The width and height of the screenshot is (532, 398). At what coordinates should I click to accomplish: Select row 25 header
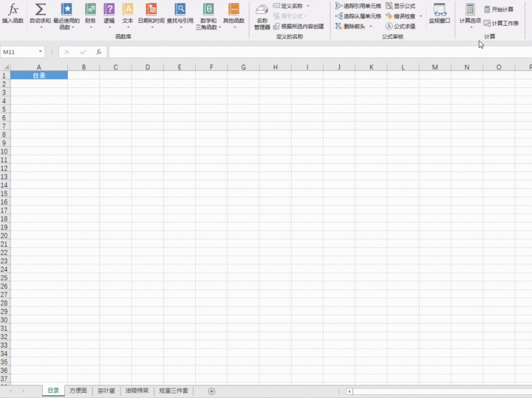pyautogui.click(x=4, y=278)
